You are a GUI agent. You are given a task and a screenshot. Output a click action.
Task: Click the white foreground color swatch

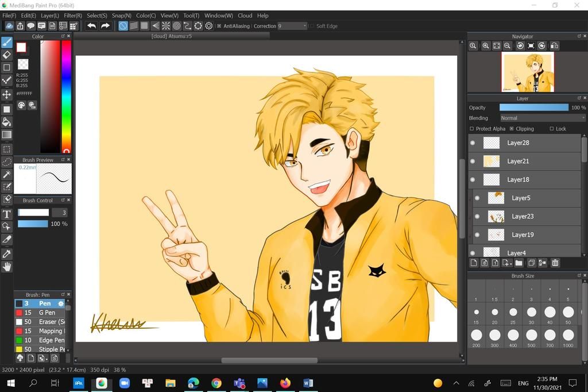pos(21,47)
